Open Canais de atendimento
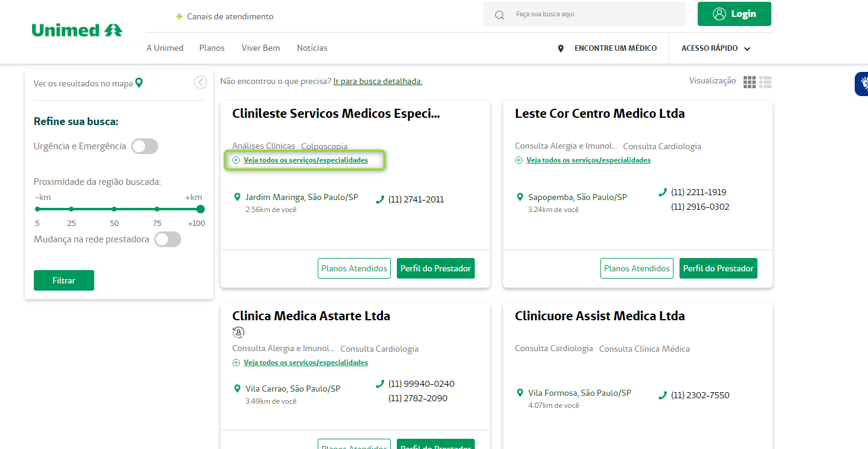Image resolution: width=868 pixels, height=449 pixels. (230, 16)
